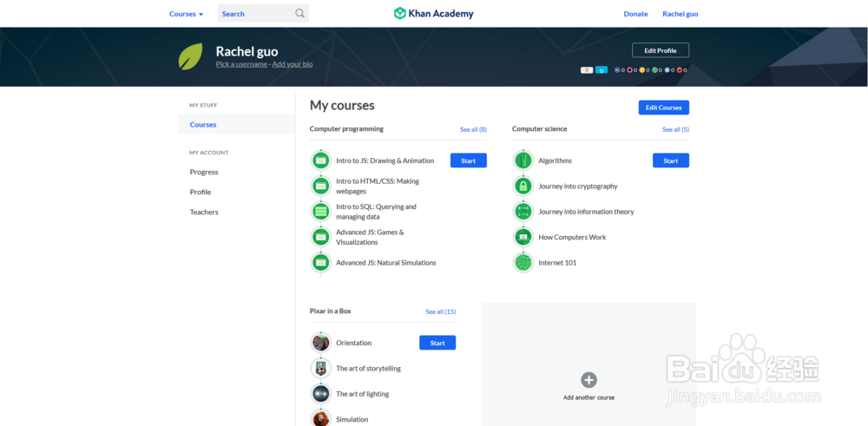The width and height of the screenshot is (868, 426).
Task: Open the Donate link
Action: [x=635, y=14]
